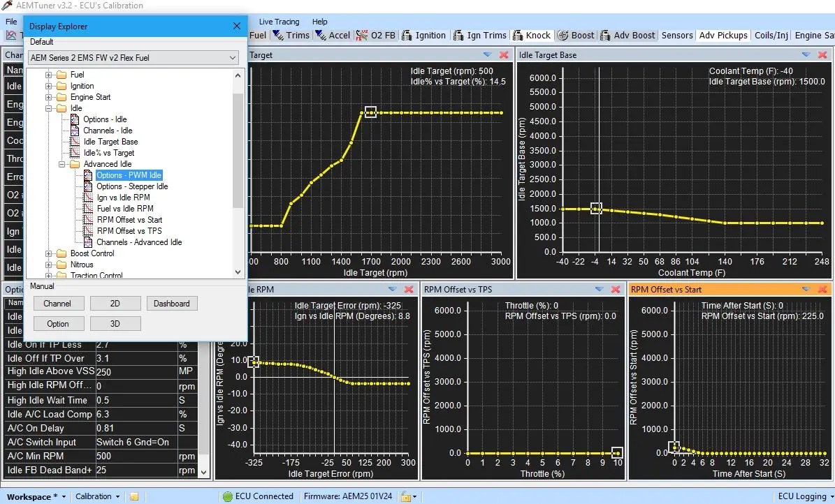
Task: Select RPM Offset vs TPS in tree
Action: coord(129,231)
